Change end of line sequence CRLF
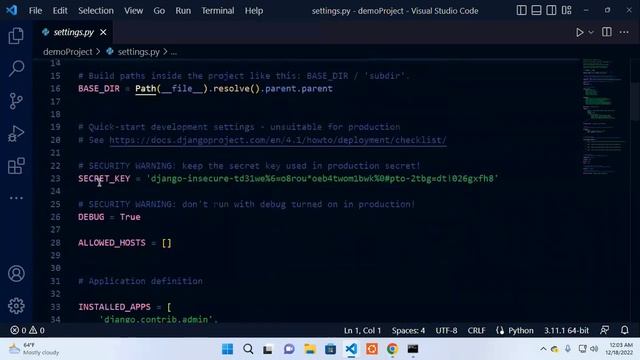 [476, 330]
